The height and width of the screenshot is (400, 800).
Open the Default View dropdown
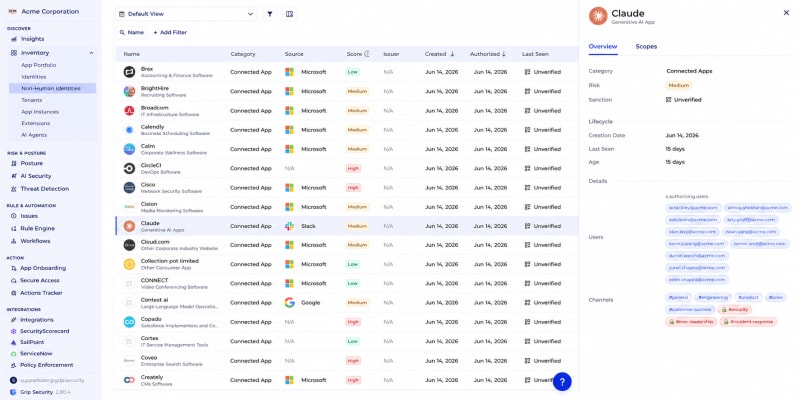click(186, 14)
